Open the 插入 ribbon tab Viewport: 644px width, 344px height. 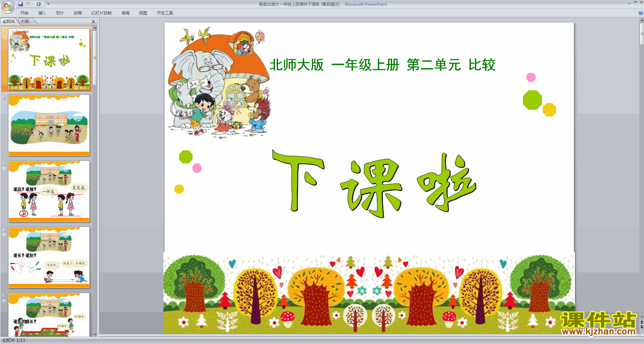pyautogui.click(x=42, y=13)
